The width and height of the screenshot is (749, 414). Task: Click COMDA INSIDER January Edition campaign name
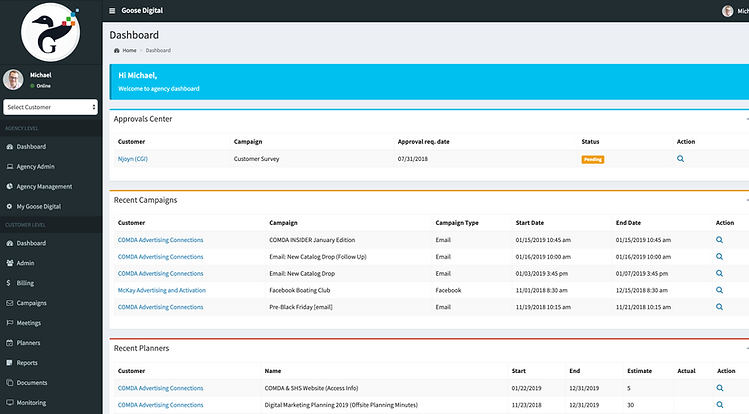tap(312, 240)
